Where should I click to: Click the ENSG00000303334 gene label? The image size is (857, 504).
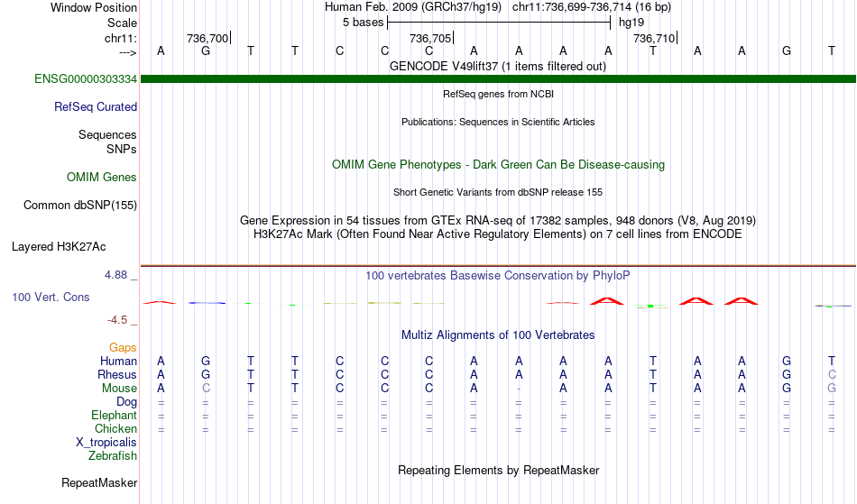[x=86, y=79]
